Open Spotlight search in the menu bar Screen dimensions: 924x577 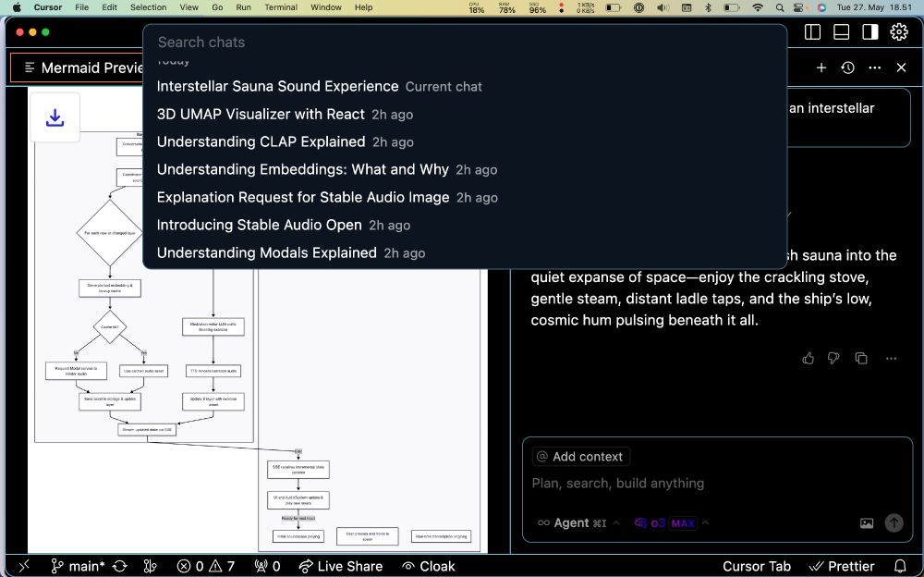(780, 7)
